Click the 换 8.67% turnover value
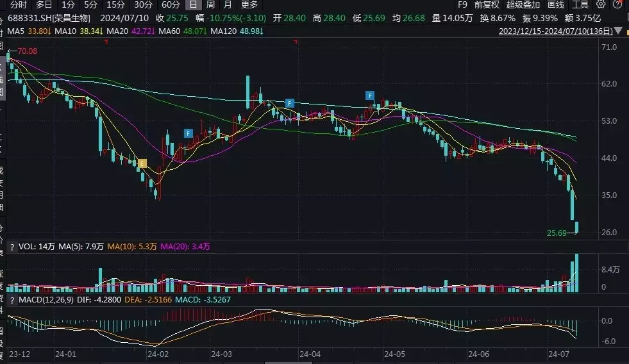 498,18
